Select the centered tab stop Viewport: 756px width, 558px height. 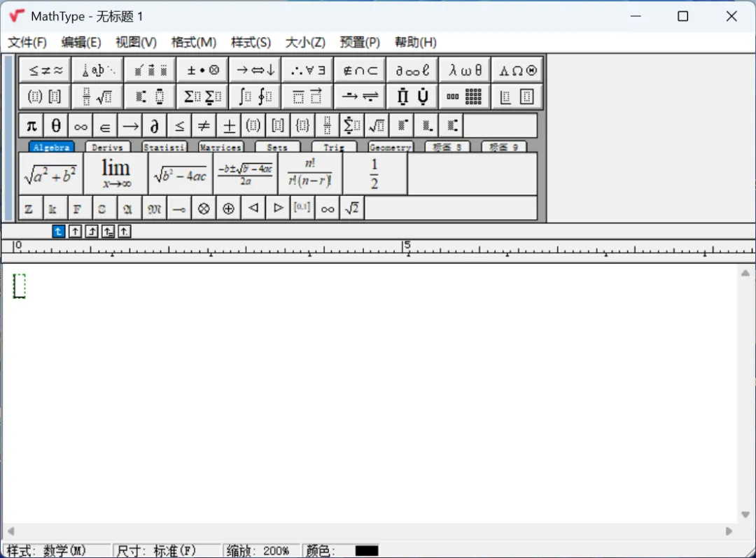tap(75, 232)
